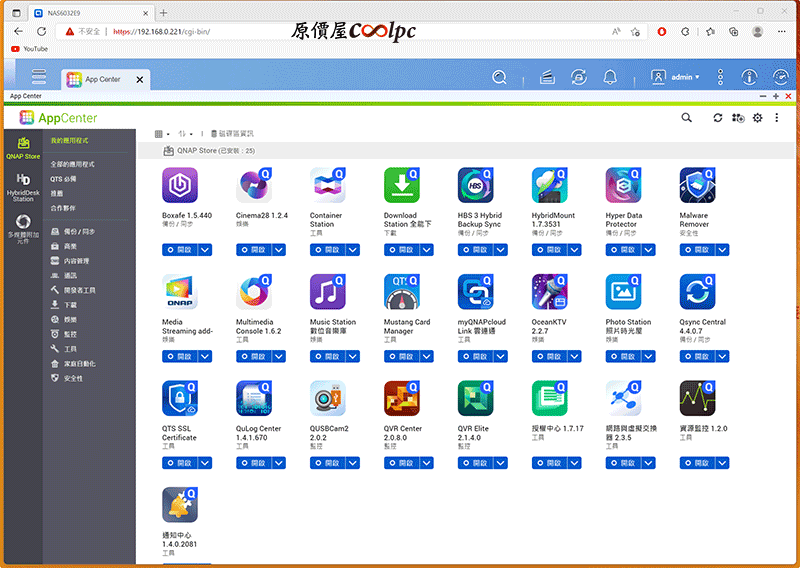Click the open button for Photo Station

(623, 357)
